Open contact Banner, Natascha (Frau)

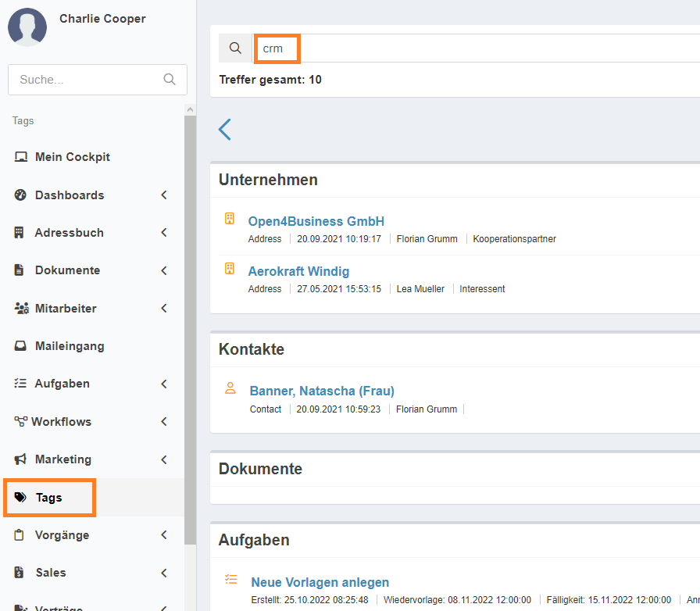322,391
